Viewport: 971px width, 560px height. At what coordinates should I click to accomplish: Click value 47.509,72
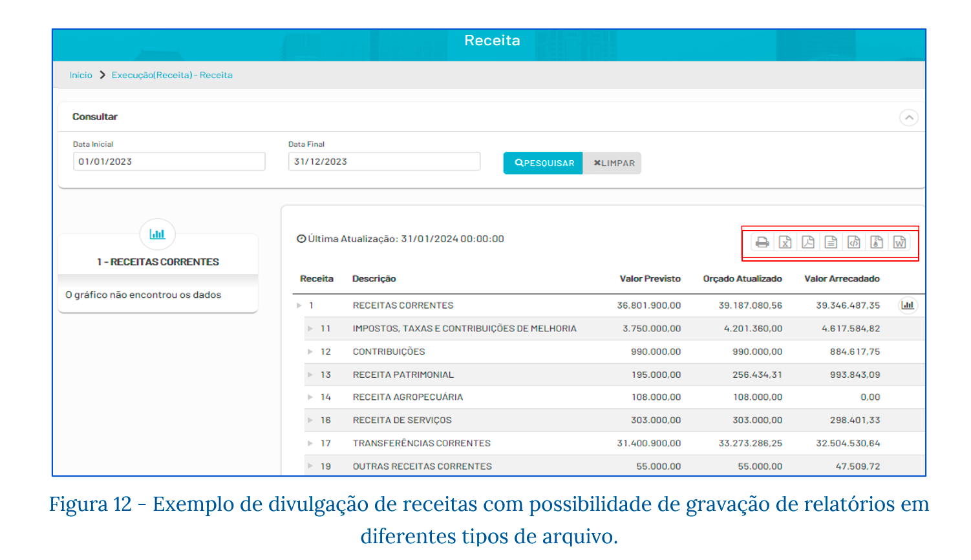pos(858,466)
